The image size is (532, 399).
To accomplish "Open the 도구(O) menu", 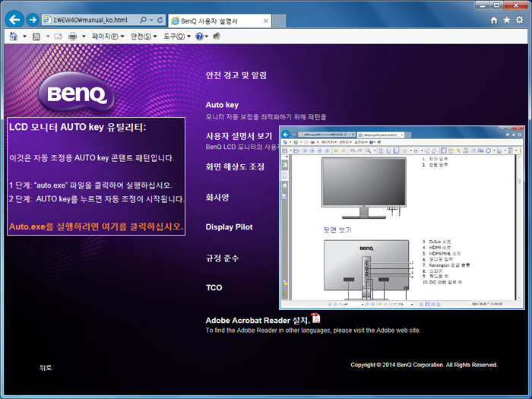I will tap(176, 36).
